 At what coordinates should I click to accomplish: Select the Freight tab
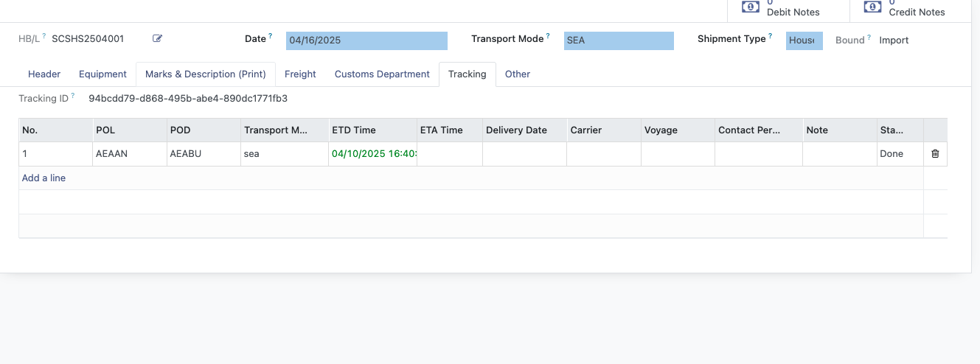[x=300, y=74]
